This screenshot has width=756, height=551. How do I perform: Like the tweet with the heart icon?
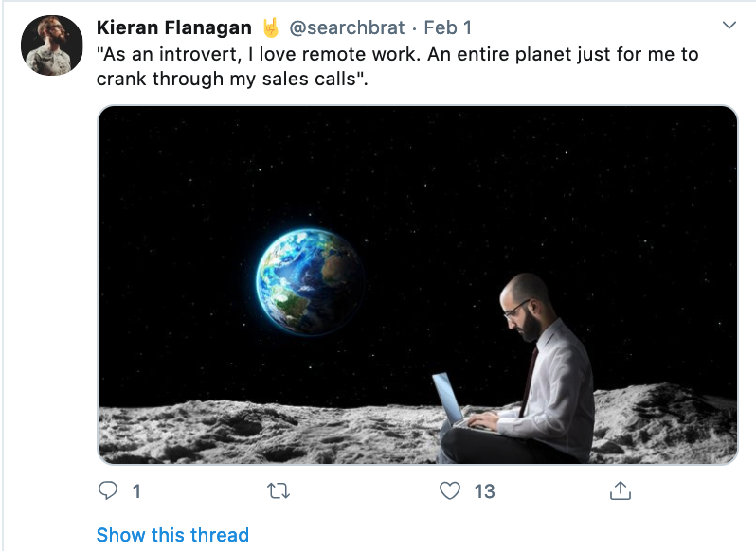click(x=450, y=490)
